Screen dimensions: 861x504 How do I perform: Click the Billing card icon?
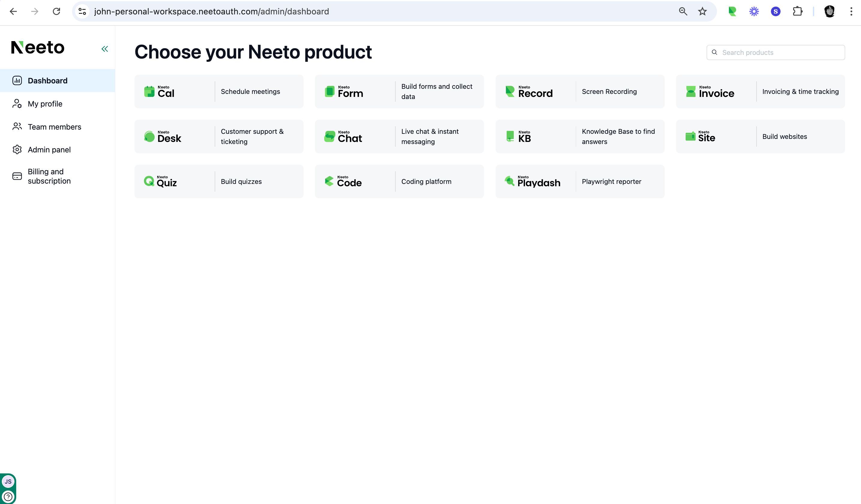click(17, 176)
